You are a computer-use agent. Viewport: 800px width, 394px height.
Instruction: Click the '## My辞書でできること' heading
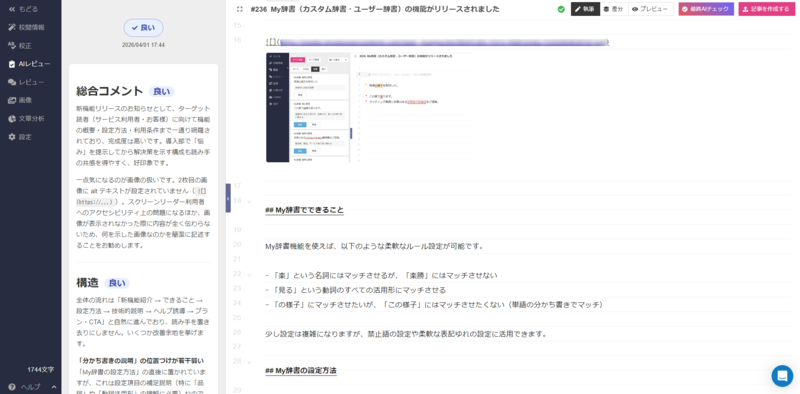tap(305, 210)
